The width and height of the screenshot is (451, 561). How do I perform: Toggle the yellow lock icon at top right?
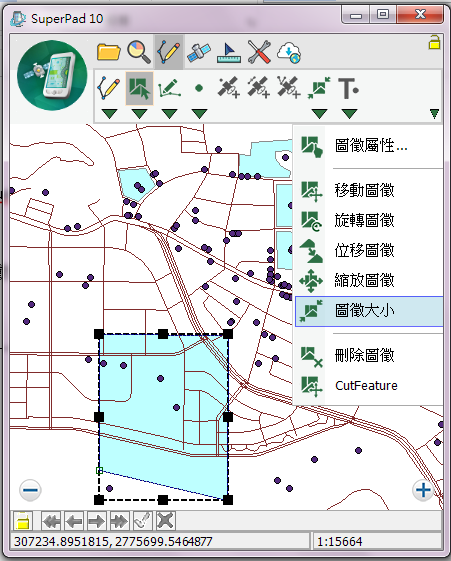[x=434, y=42]
